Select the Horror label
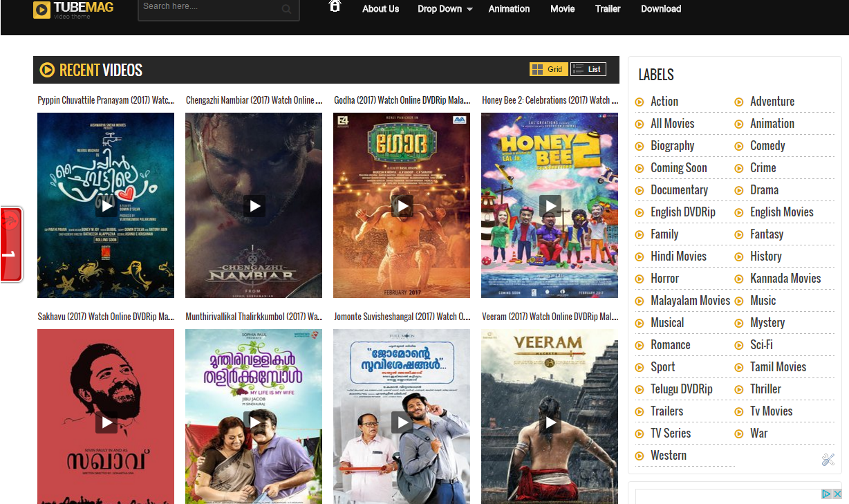This screenshot has height=504, width=849. 665,279
